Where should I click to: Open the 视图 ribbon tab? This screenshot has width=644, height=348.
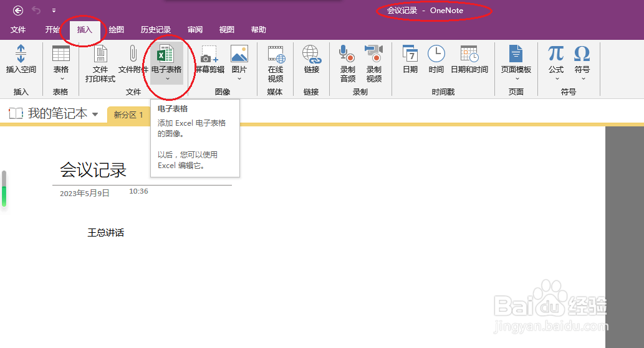(x=227, y=29)
